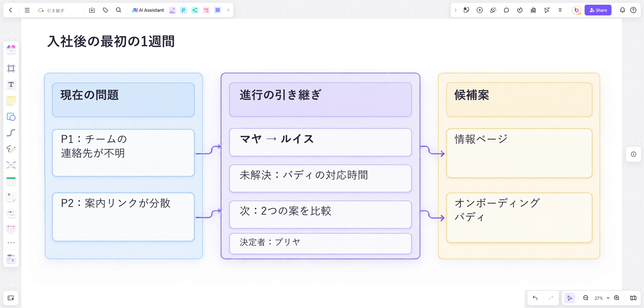Click the blue P AI tool icon

(183, 10)
